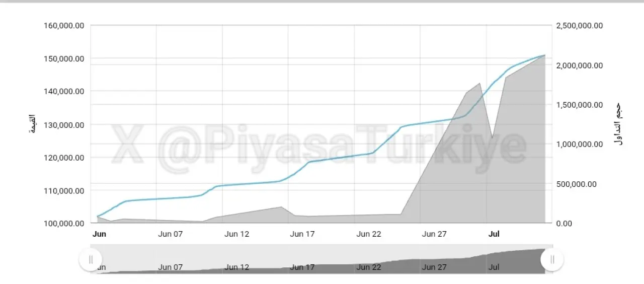Click the blue line's final peak point
Viewport: 644px width, 284px height.
coord(544,55)
